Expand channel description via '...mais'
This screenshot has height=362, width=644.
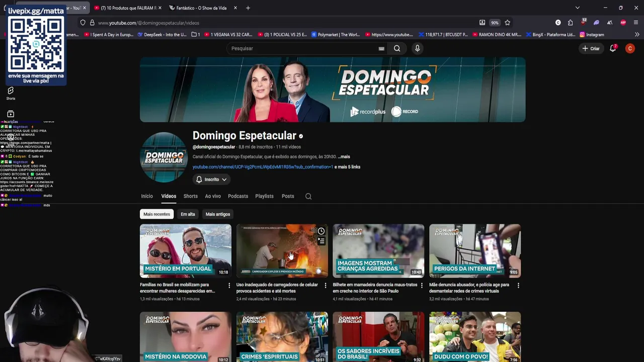click(x=344, y=157)
